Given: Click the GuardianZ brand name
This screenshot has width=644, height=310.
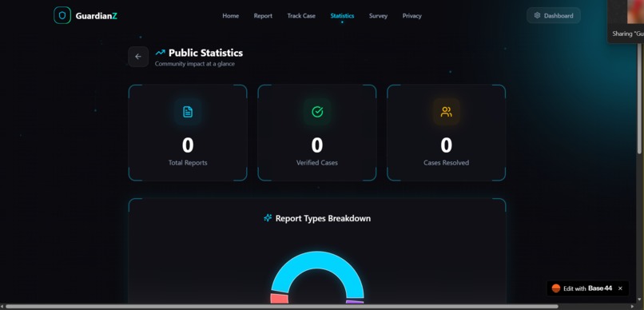Looking at the screenshot, I should 96,16.
